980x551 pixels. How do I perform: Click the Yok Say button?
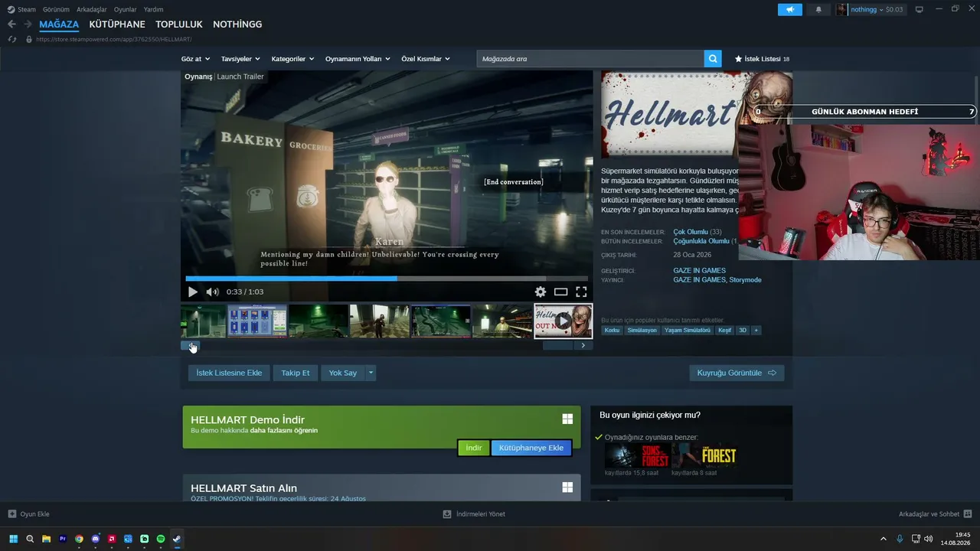pyautogui.click(x=343, y=373)
